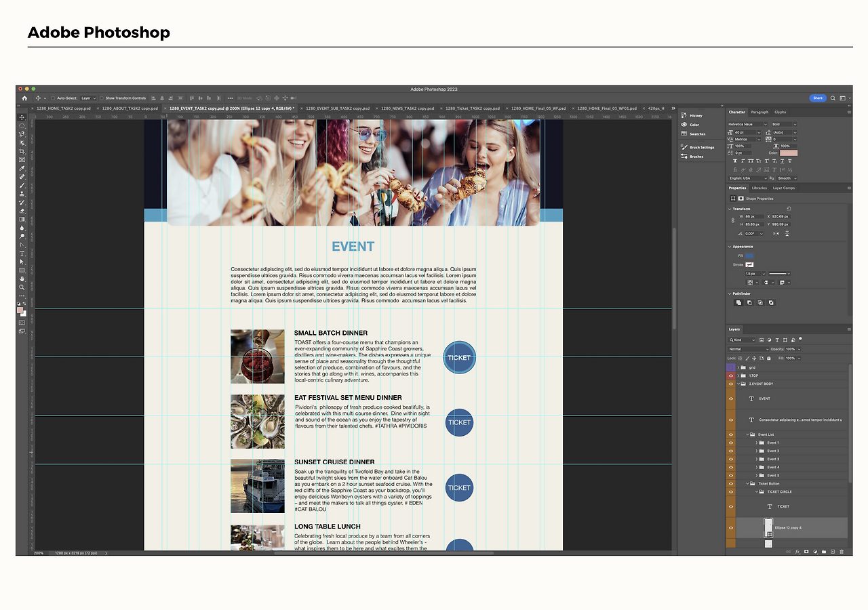Click the Character text Color swatch

pyautogui.click(x=789, y=152)
